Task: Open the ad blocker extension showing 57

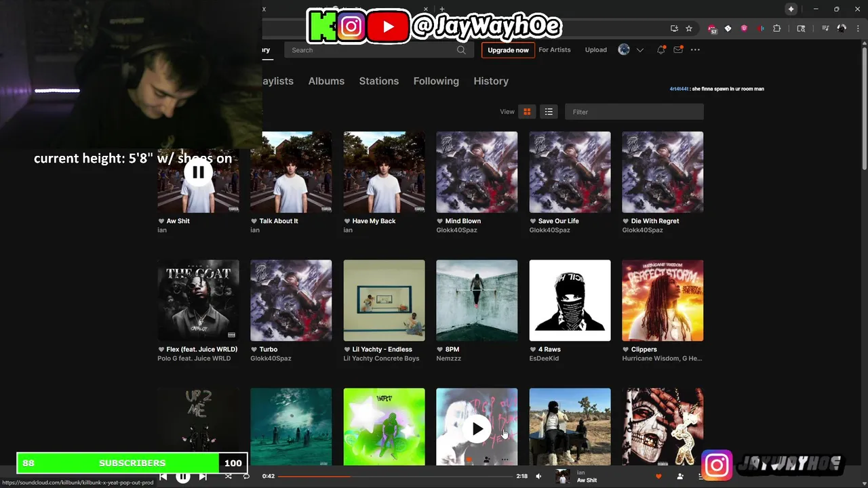Action: pyautogui.click(x=712, y=29)
